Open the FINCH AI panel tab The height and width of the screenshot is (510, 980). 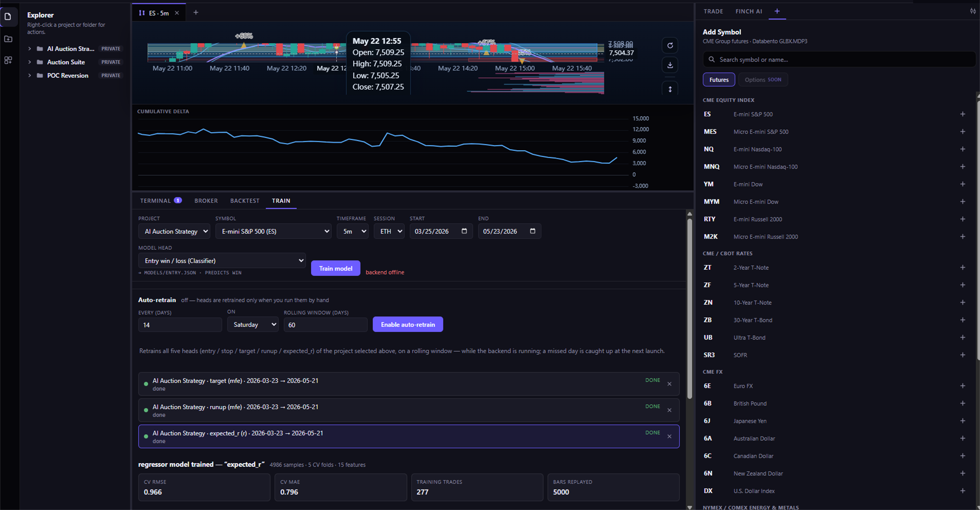point(749,11)
